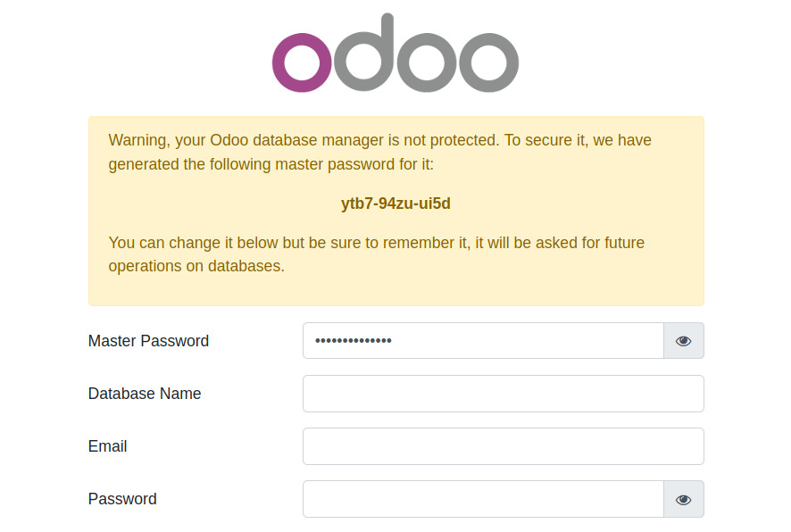Screen dimensions: 791x532
Task: Click the eye symbol on the bottom password row
Action: pyautogui.click(x=683, y=499)
